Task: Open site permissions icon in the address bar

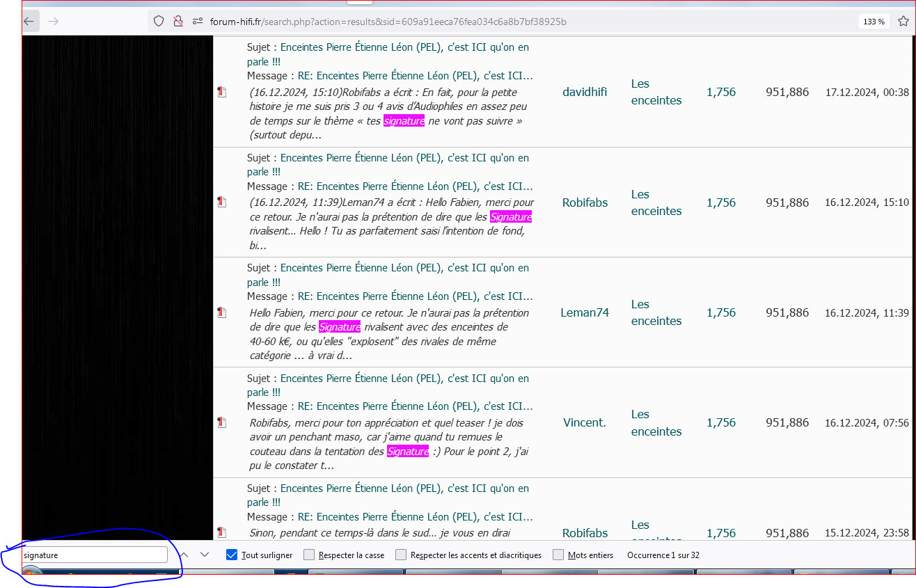Action: pos(198,22)
